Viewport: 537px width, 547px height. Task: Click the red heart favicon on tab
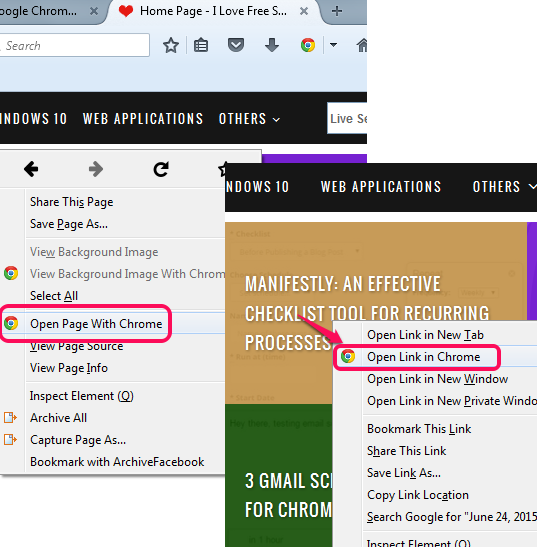(126, 11)
